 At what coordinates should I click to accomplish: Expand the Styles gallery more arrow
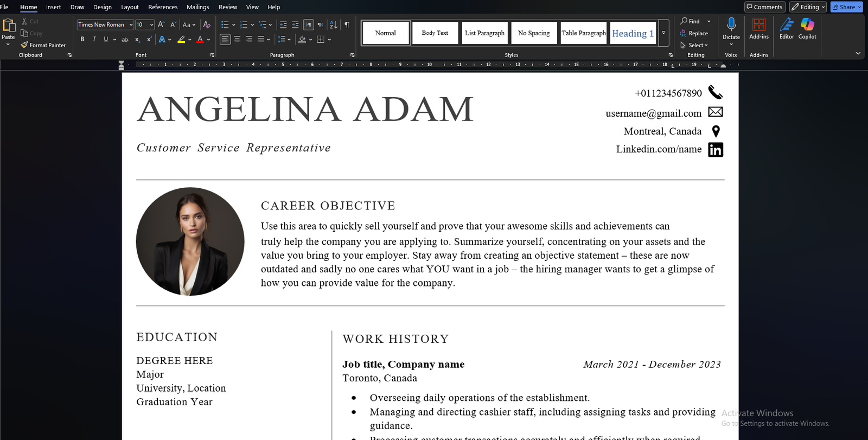[663, 33]
